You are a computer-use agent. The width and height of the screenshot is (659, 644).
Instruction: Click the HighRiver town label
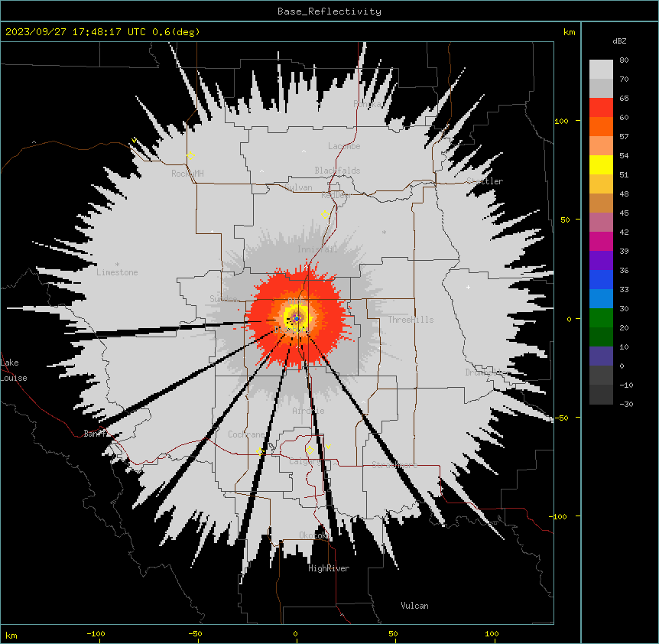pyautogui.click(x=329, y=568)
